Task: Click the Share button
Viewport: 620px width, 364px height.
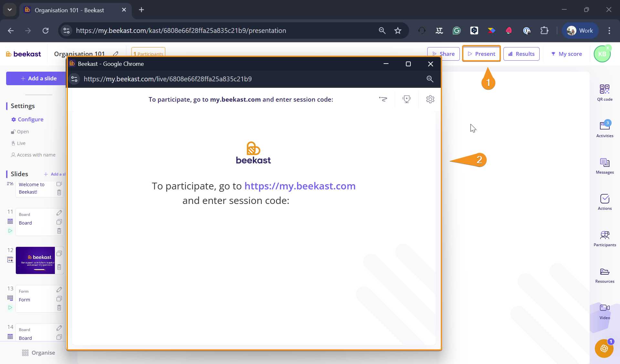Action: (x=443, y=54)
